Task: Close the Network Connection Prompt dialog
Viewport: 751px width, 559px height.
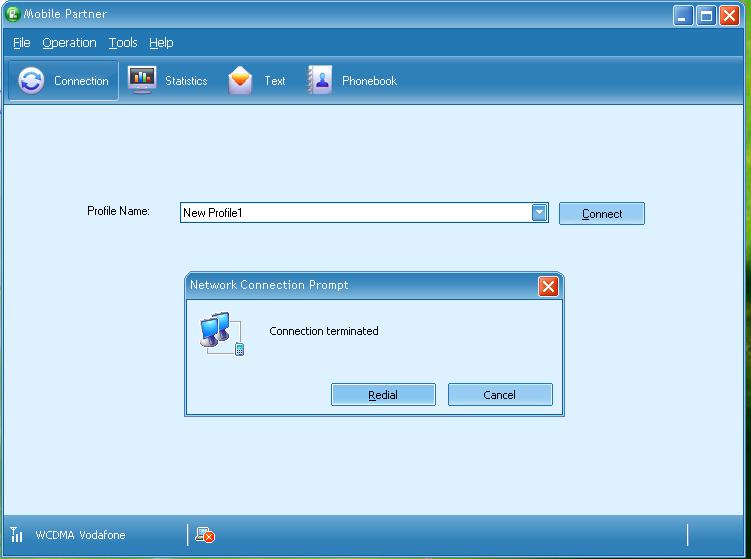Action: click(548, 286)
